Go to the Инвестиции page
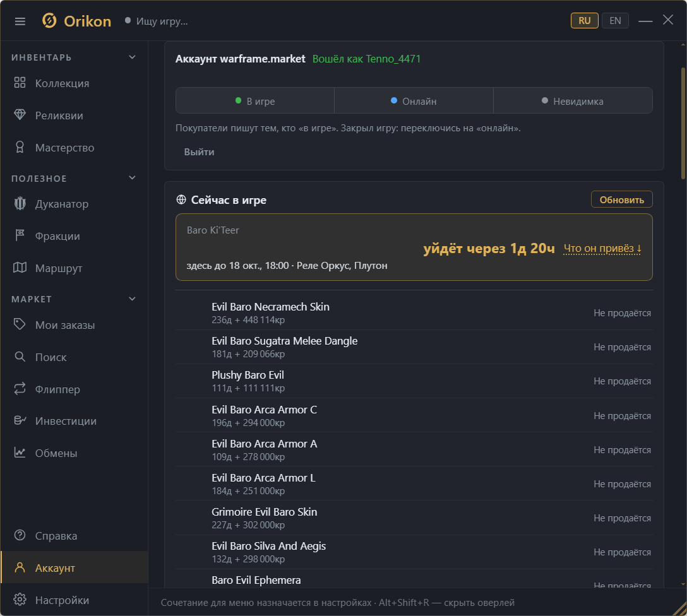This screenshot has width=687, height=616. [75, 421]
